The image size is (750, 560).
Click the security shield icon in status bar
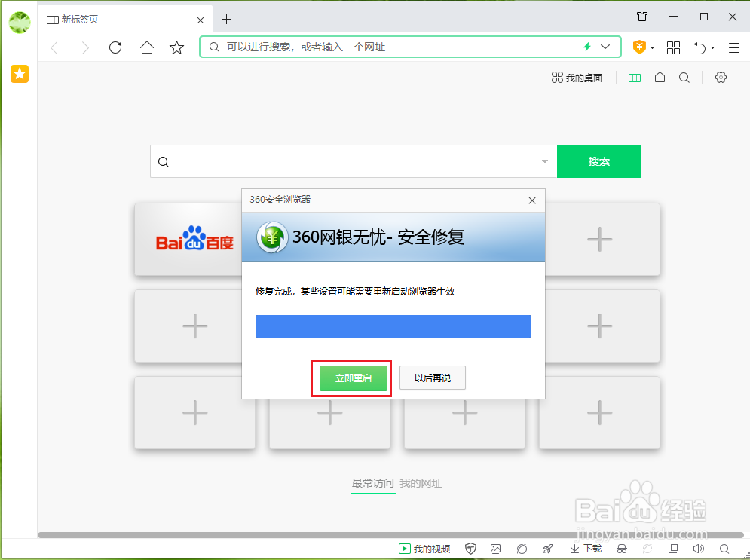click(470, 549)
